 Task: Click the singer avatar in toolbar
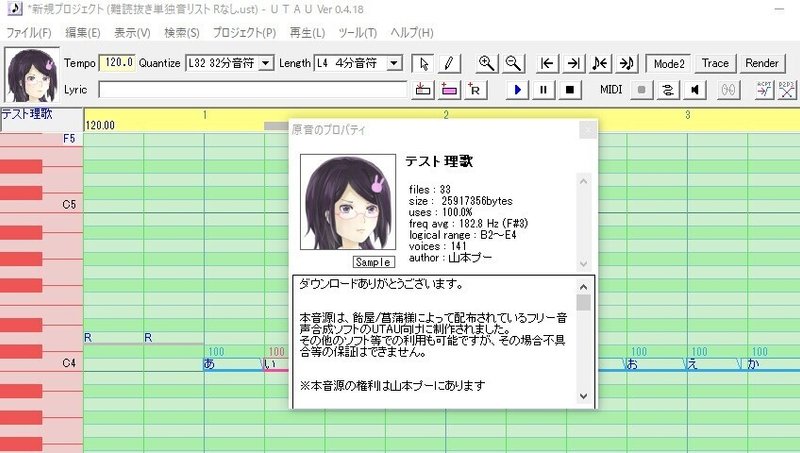[32, 76]
